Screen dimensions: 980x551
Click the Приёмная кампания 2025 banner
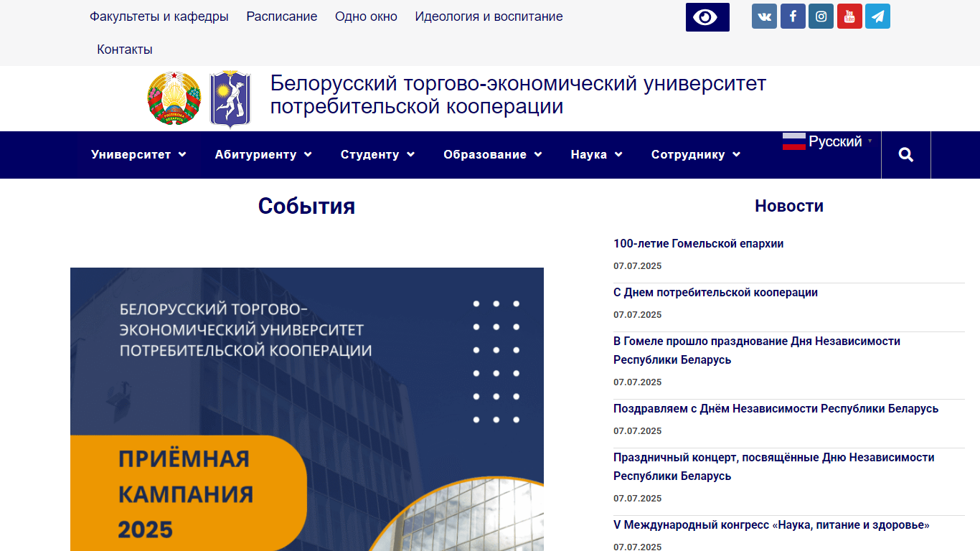[x=307, y=409]
